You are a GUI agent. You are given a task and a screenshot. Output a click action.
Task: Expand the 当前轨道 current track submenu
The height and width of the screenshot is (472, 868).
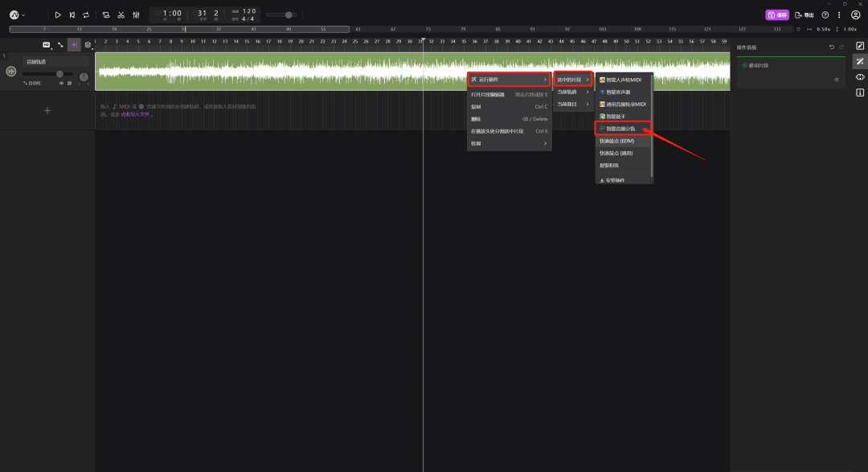point(573,92)
